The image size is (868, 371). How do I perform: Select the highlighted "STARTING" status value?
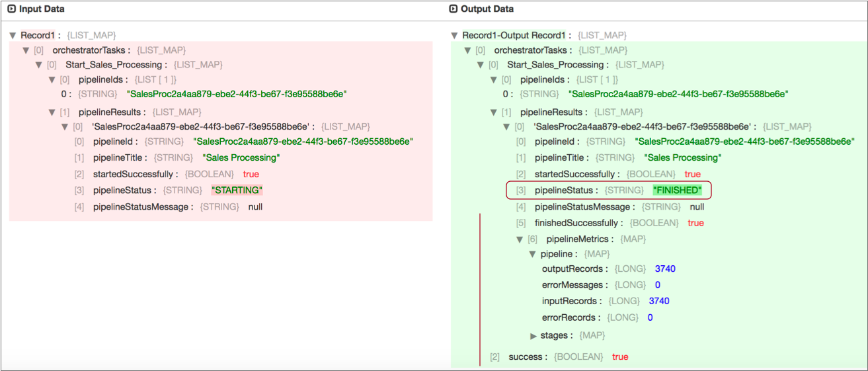(x=237, y=190)
